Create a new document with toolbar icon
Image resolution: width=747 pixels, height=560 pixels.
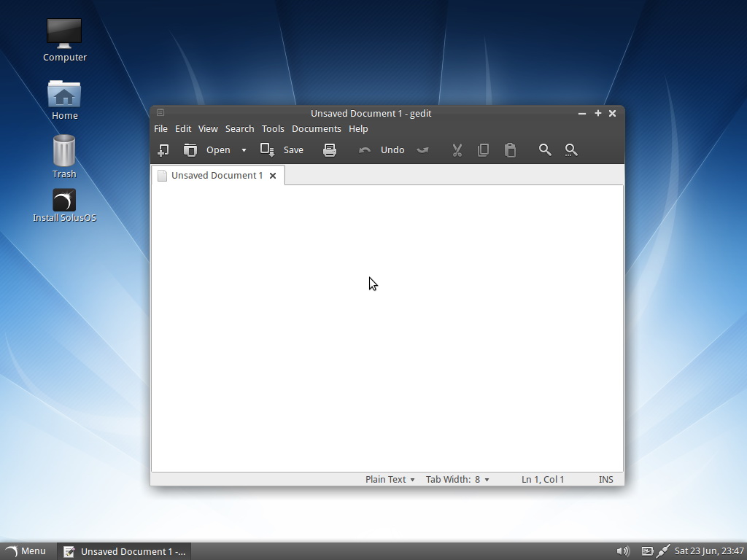[163, 150]
